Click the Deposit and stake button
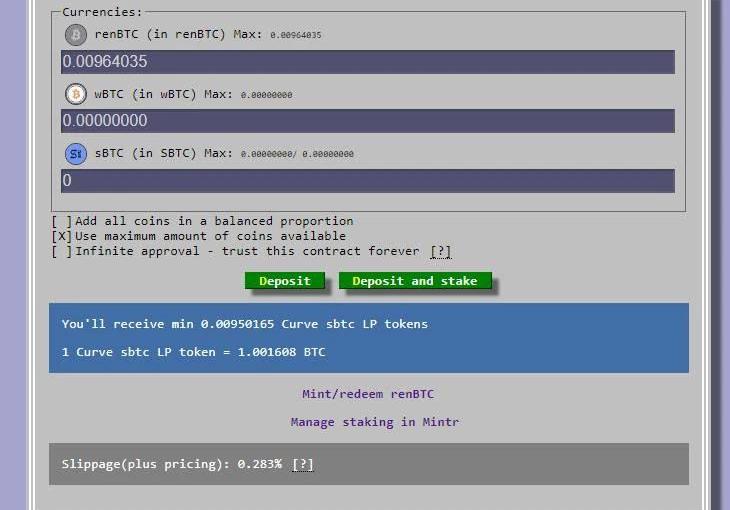The height and width of the screenshot is (510, 730). 415,281
